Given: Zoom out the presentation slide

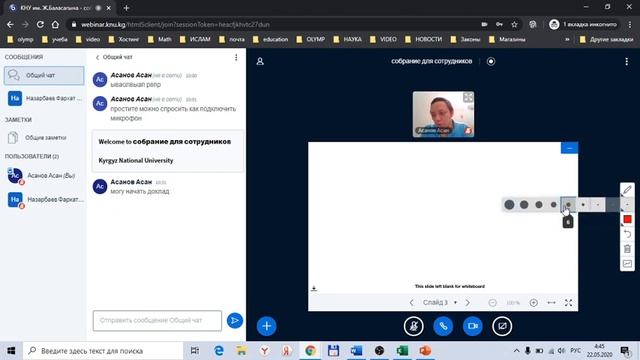Looking at the screenshot, I should pos(492,303).
